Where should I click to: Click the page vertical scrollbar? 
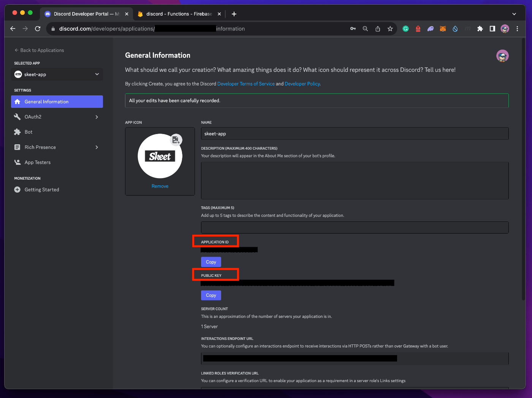[523, 169]
